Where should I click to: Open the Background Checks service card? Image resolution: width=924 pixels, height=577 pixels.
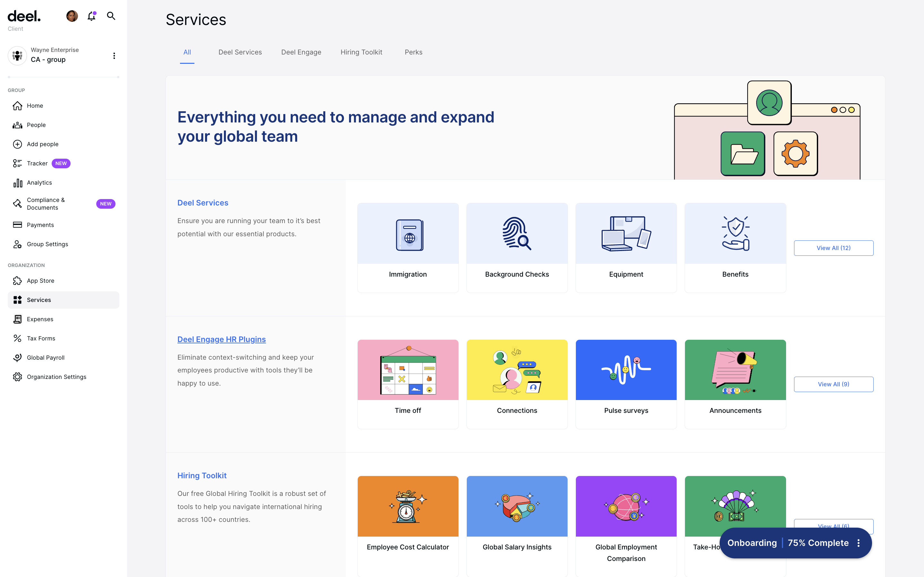517,248
